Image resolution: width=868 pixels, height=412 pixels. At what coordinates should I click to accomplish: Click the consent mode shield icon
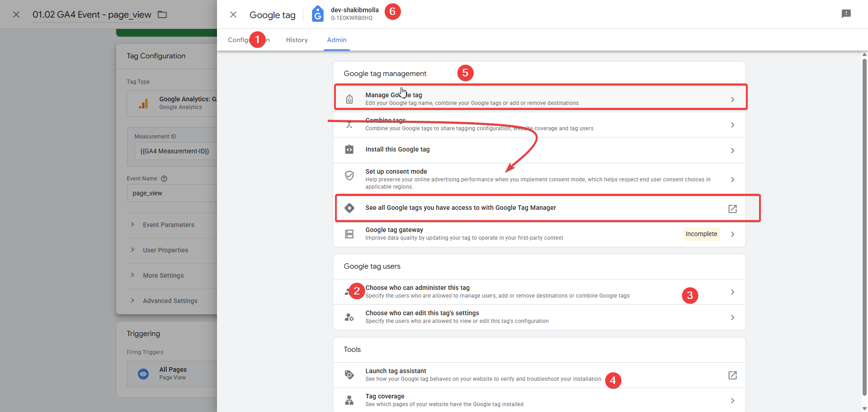click(349, 175)
